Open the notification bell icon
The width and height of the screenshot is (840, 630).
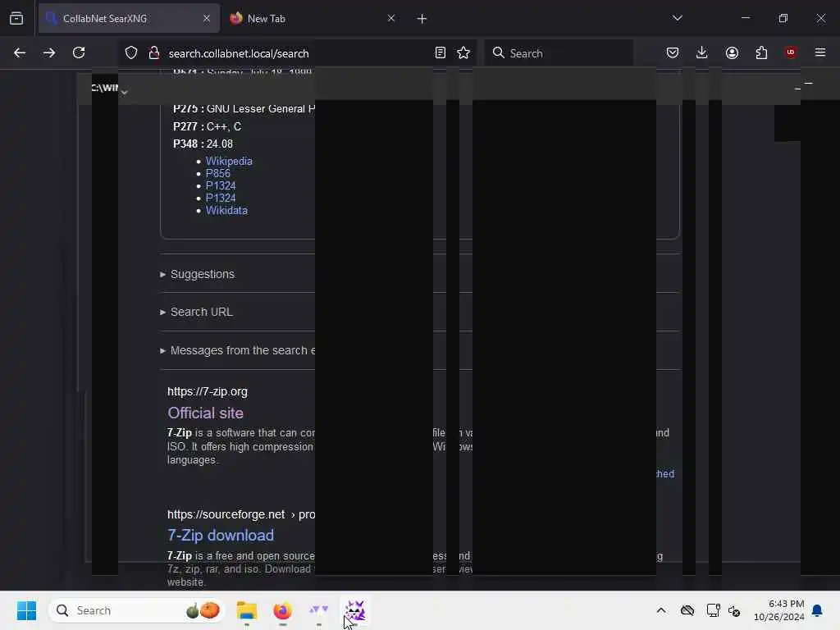point(817,610)
